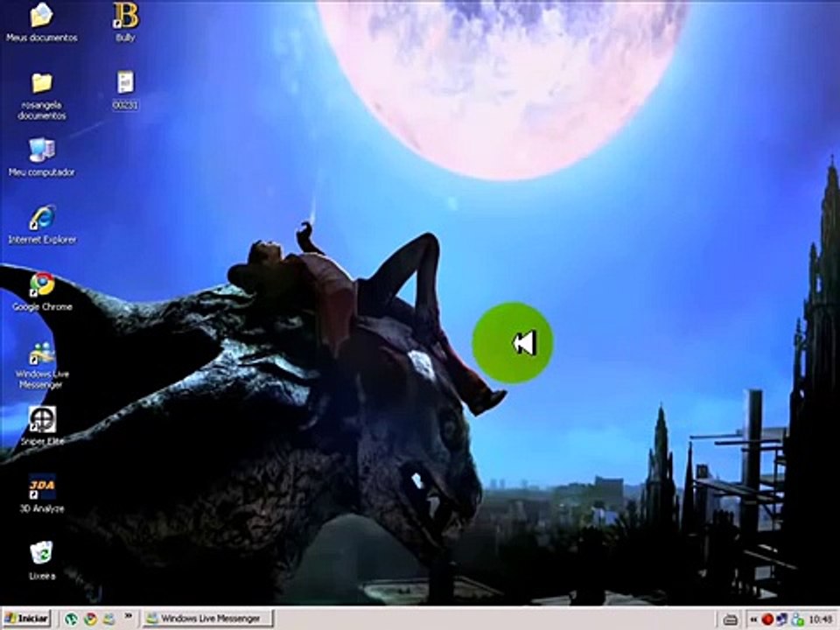Launch Messenger from the quick launch bar
This screenshot has width=840, height=630.
pos(108,619)
